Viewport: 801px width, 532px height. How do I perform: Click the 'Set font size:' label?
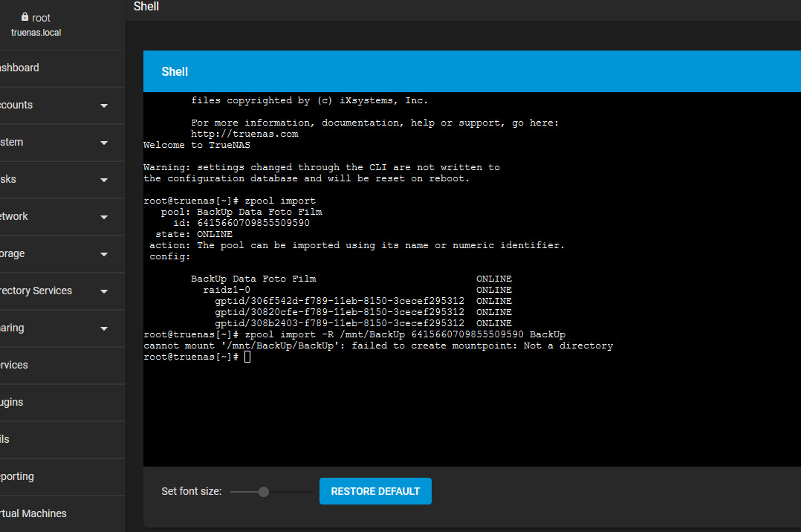pyautogui.click(x=192, y=492)
